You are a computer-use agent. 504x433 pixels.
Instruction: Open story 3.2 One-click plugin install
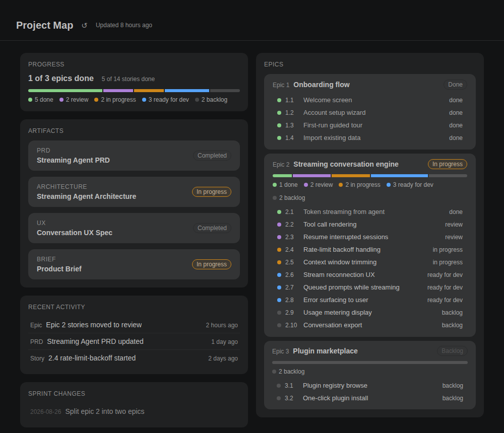click(369, 398)
